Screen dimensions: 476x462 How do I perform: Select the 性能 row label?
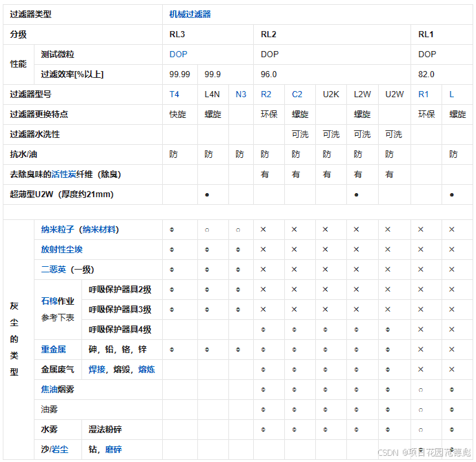point(18,64)
